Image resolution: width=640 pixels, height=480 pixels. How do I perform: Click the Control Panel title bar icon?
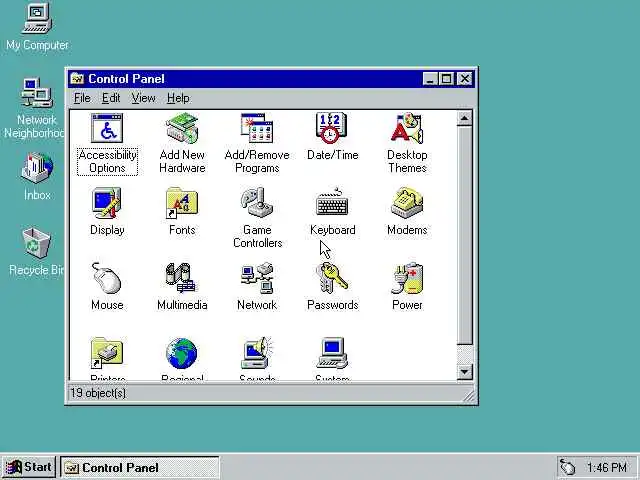pos(77,78)
